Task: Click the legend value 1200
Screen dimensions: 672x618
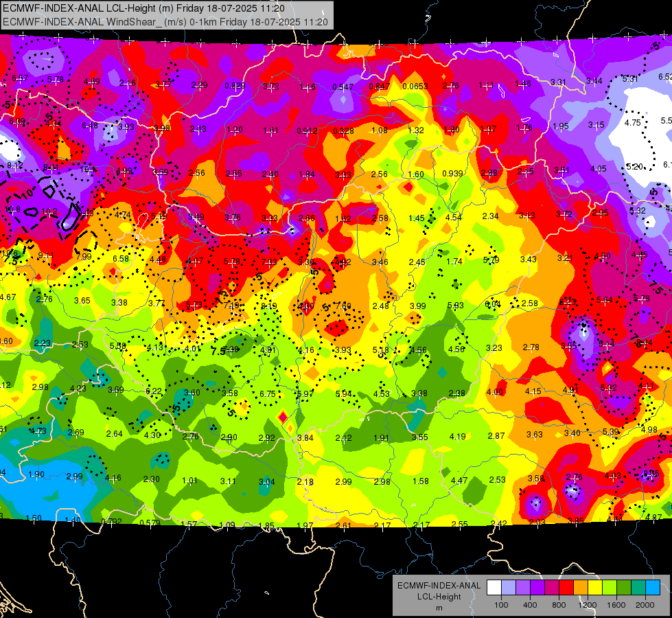Action: coord(588,605)
